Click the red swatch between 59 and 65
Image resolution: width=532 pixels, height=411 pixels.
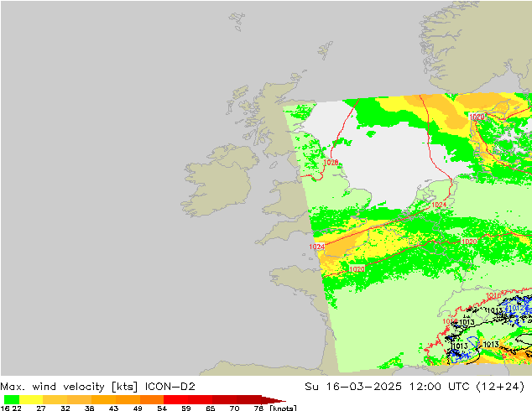(x=201, y=399)
